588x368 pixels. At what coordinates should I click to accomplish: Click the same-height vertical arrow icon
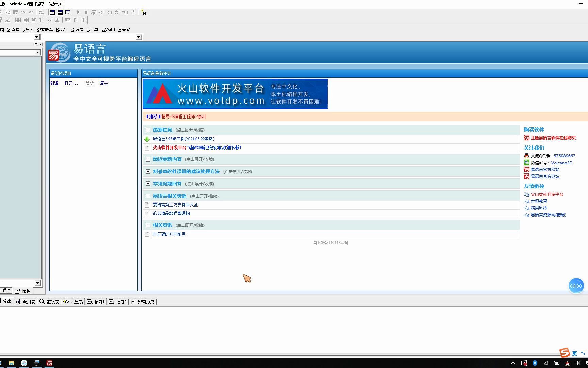(x=76, y=20)
